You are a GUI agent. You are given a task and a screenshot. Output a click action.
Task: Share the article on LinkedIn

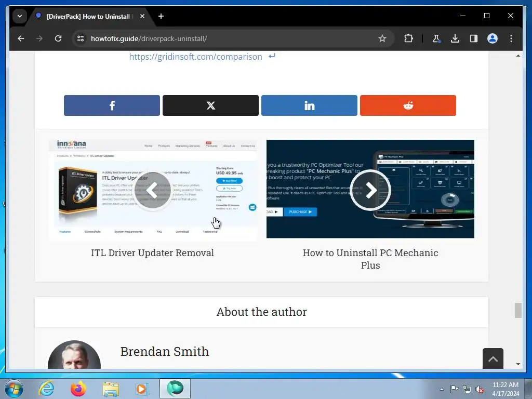(x=309, y=105)
